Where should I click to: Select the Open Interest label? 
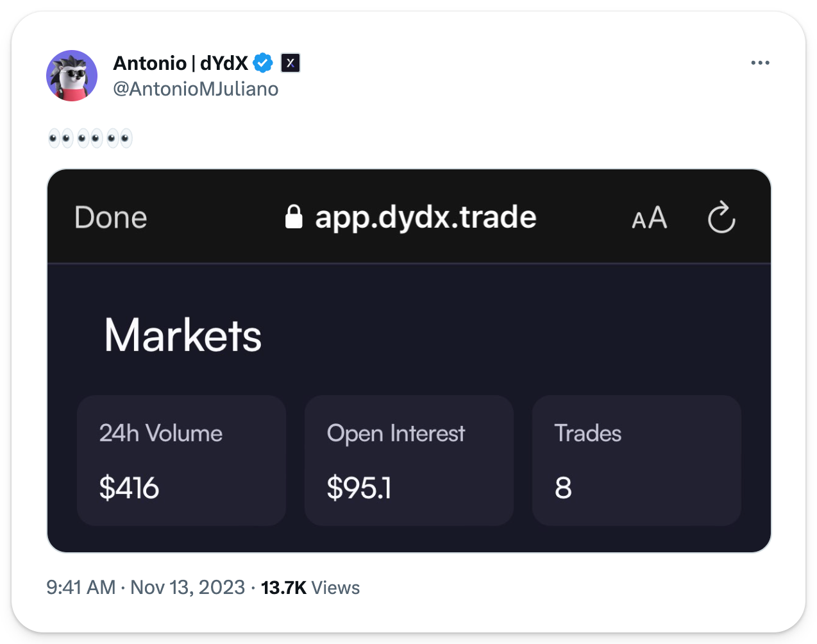[396, 434]
